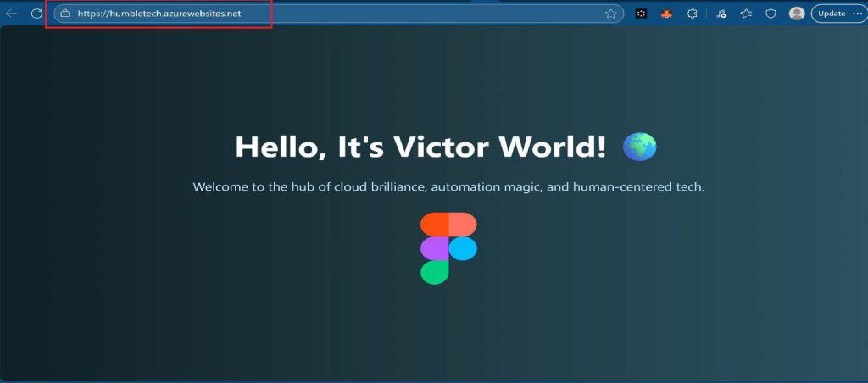Screen dimensions: 868x383
Task: Open the user profile avatar
Action: tap(797, 14)
